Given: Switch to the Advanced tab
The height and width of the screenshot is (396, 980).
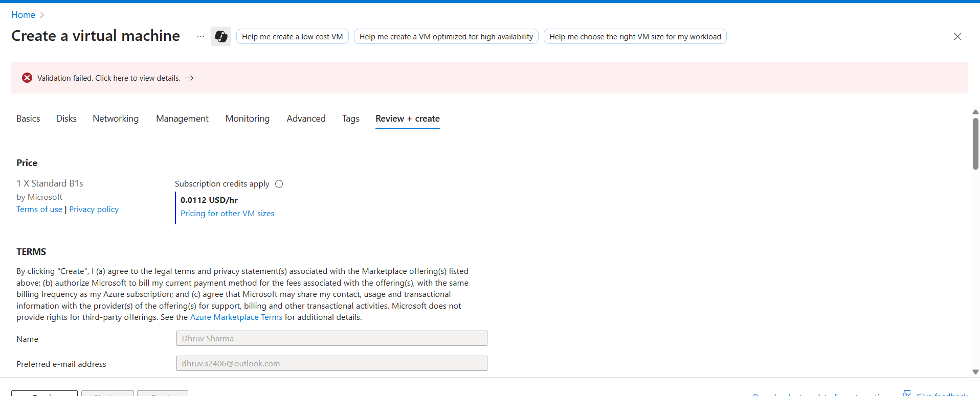Looking at the screenshot, I should [306, 119].
